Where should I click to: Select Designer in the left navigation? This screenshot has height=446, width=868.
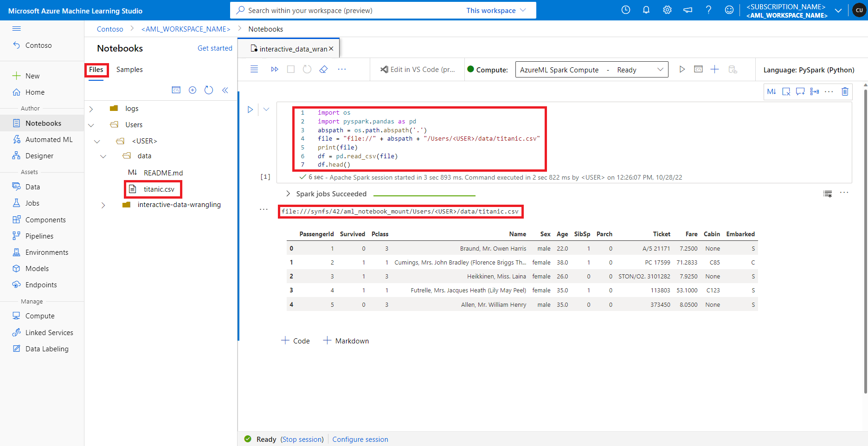(39, 155)
